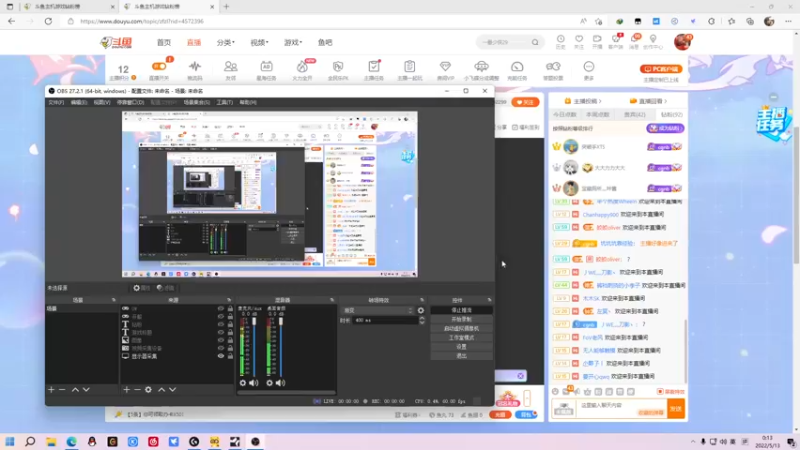Viewport: 800px width, 450px height.
Task: Open the transition type dropdown
Action: pos(378,310)
